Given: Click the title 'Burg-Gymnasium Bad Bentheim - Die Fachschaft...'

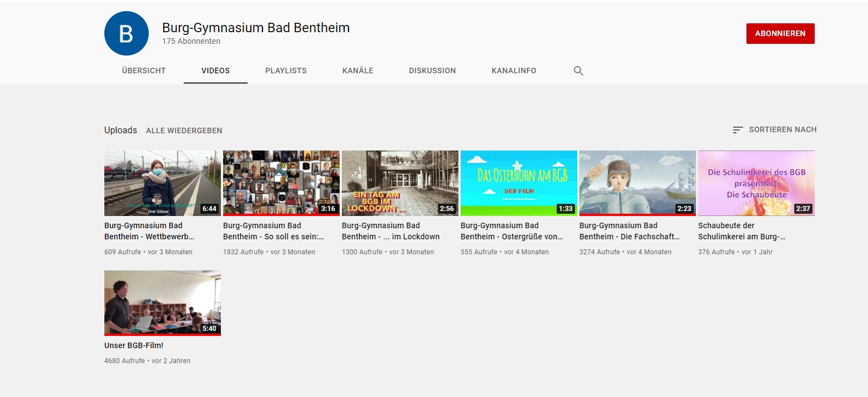Looking at the screenshot, I should click(629, 231).
